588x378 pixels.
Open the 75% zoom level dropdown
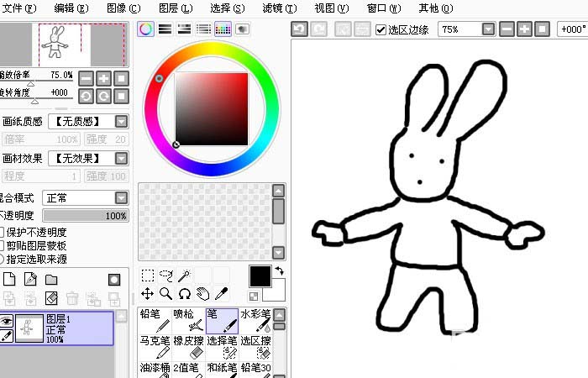(488, 29)
